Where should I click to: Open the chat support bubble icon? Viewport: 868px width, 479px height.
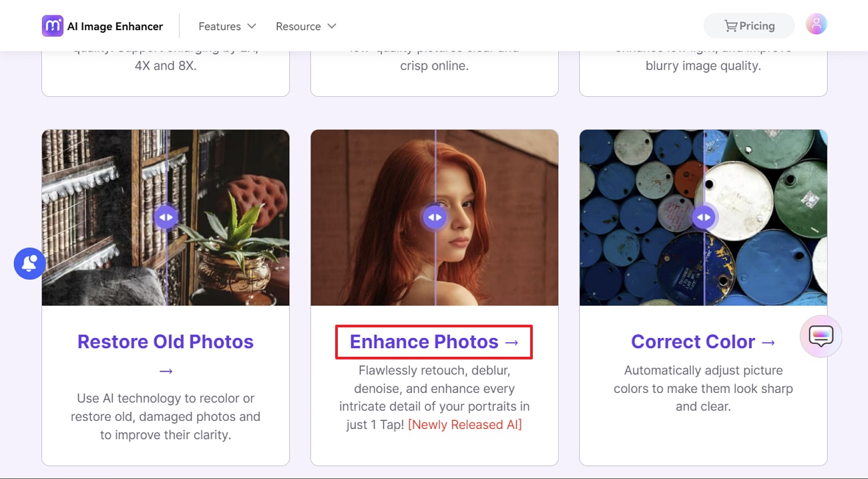coord(821,336)
